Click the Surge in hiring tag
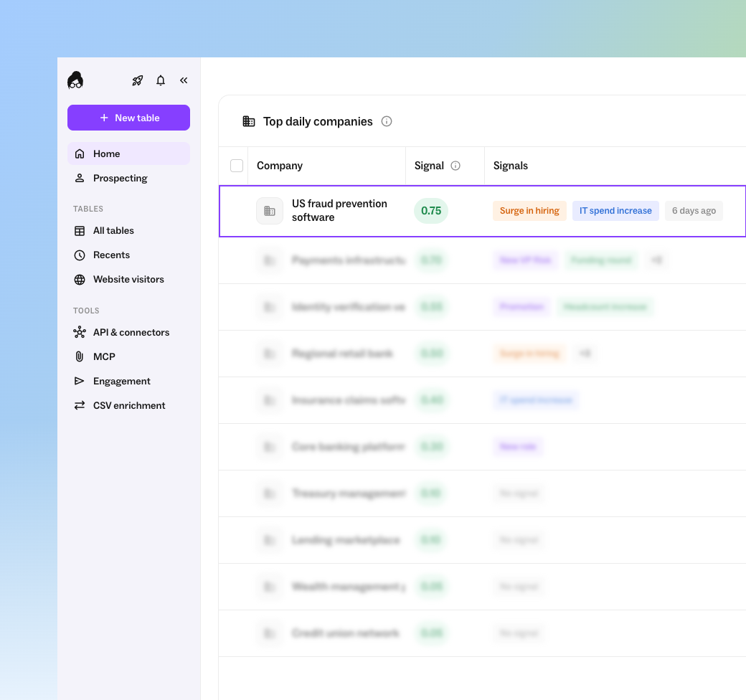 point(529,211)
